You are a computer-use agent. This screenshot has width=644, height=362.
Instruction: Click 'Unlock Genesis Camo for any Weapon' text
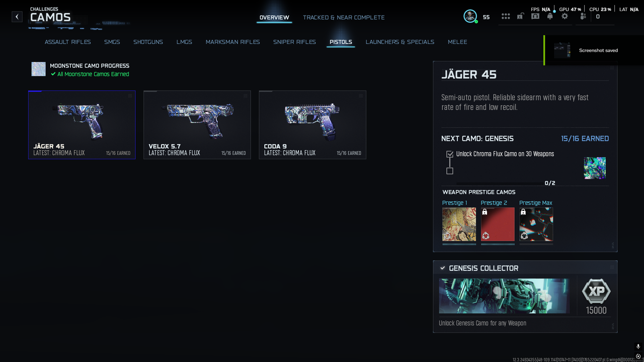[482, 323]
